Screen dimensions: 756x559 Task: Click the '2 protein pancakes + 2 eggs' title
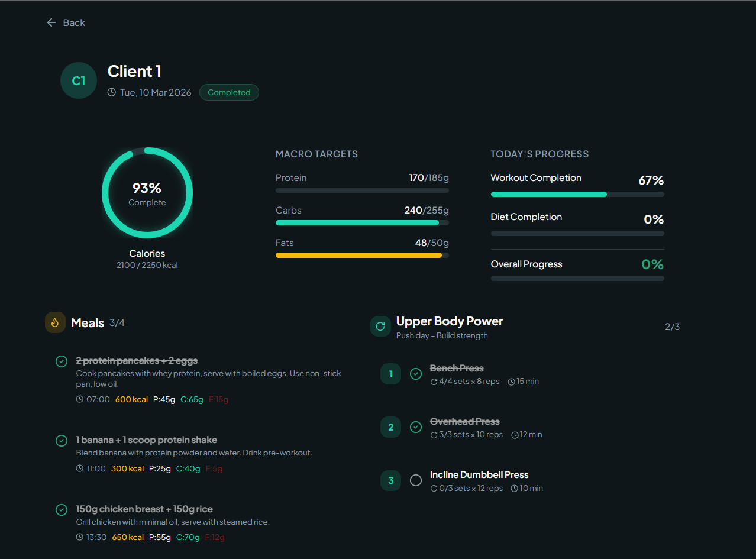(137, 361)
